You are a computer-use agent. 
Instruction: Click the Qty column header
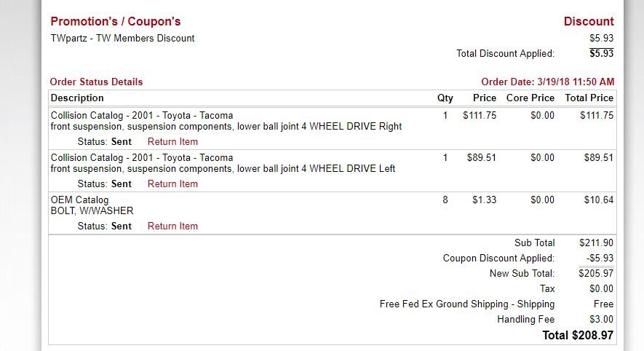(x=445, y=98)
